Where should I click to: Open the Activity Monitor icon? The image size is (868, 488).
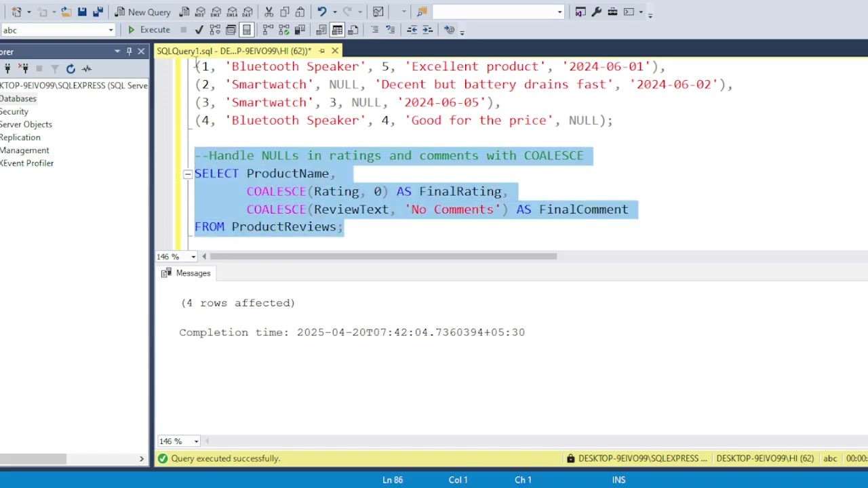tap(378, 12)
